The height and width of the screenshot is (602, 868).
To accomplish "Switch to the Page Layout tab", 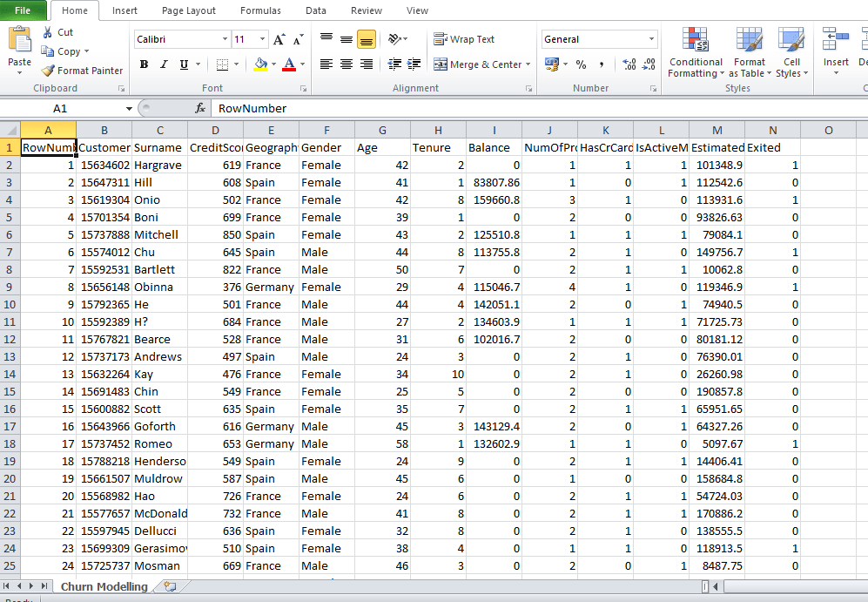I will [189, 10].
